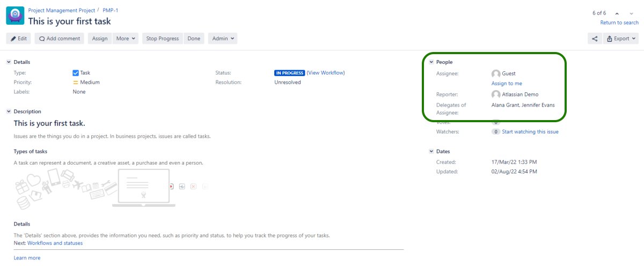Click the watchers count badge
644x268 pixels.
point(496,132)
